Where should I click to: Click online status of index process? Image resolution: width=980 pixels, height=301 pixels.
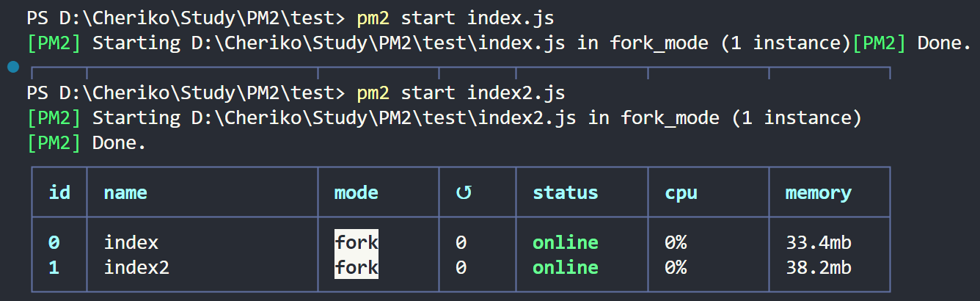pos(566,242)
